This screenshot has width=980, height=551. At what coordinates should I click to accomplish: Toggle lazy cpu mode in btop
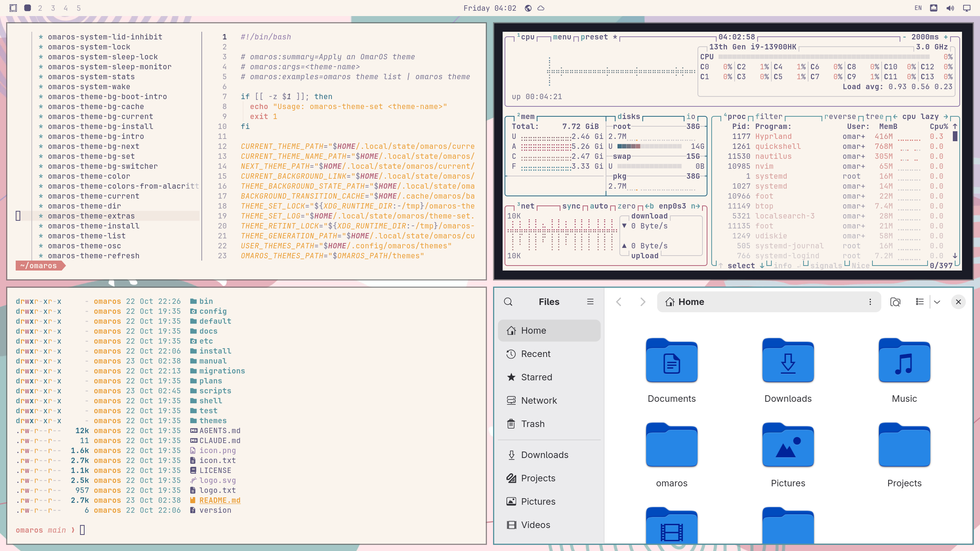click(x=929, y=116)
